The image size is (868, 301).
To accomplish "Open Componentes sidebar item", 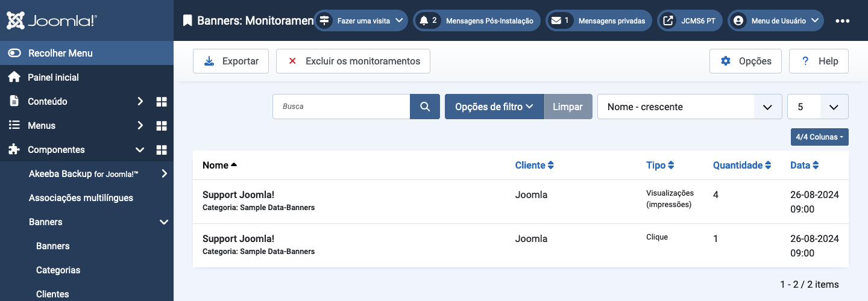I will coord(56,149).
